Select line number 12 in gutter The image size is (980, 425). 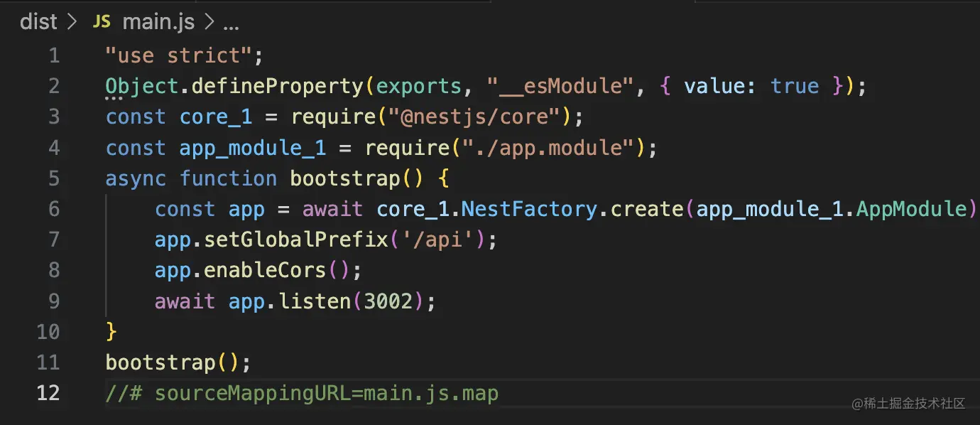(48, 392)
